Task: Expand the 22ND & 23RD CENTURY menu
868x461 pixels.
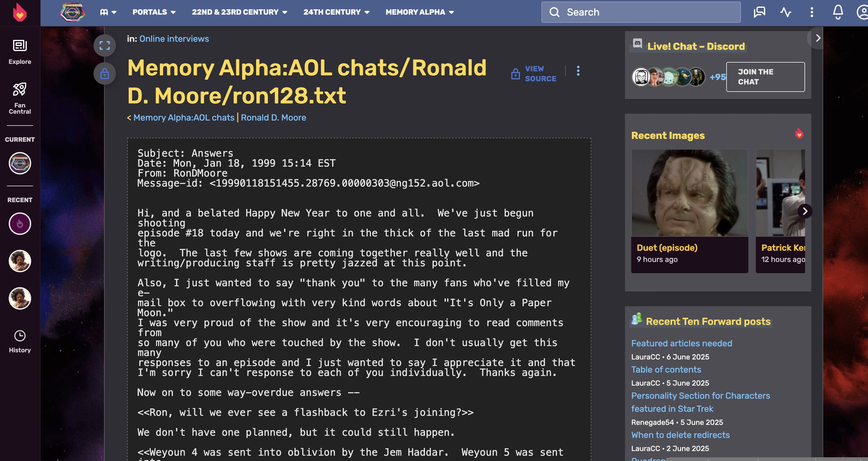Action: coord(240,12)
